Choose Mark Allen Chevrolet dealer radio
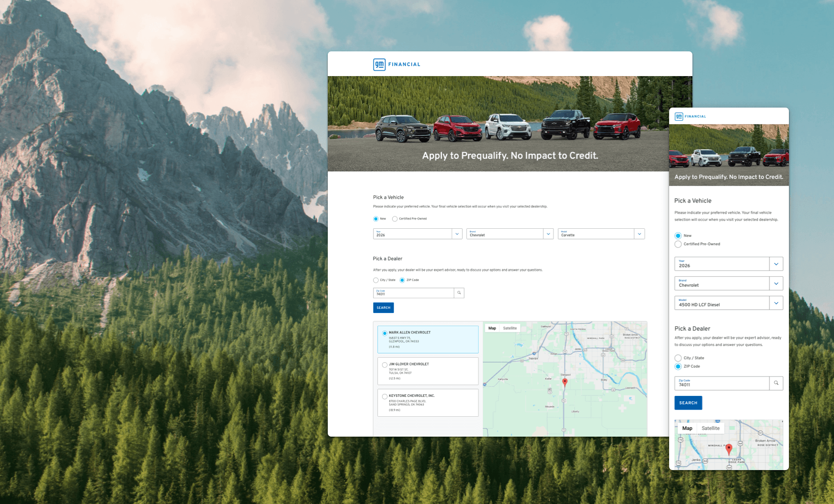834x504 pixels. tap(385, 333)
